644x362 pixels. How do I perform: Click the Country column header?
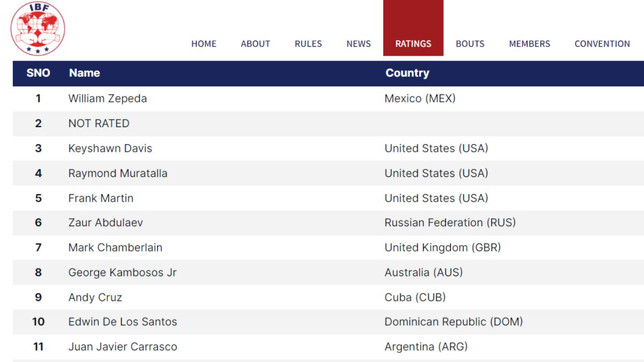coord(407,73)
